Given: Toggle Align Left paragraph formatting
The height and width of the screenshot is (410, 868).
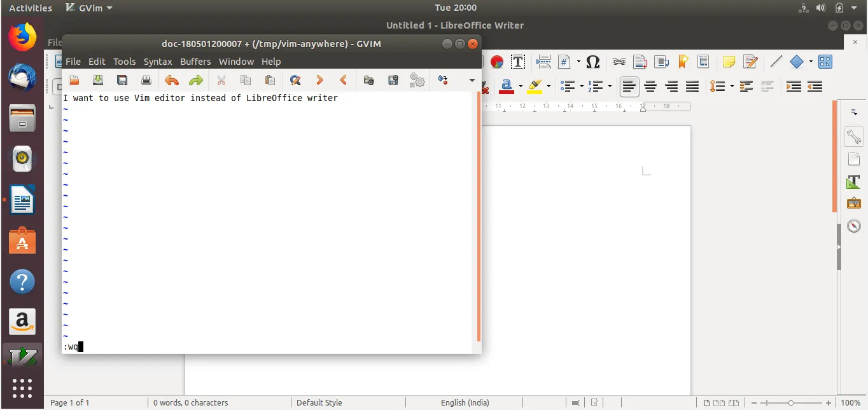Looking at the screenshot, I should tap(629, 86).
